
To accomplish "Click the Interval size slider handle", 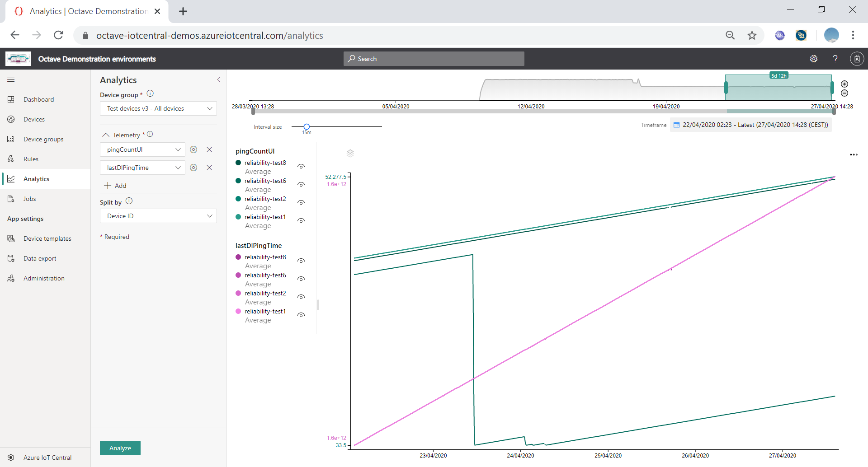I will 307,126.
